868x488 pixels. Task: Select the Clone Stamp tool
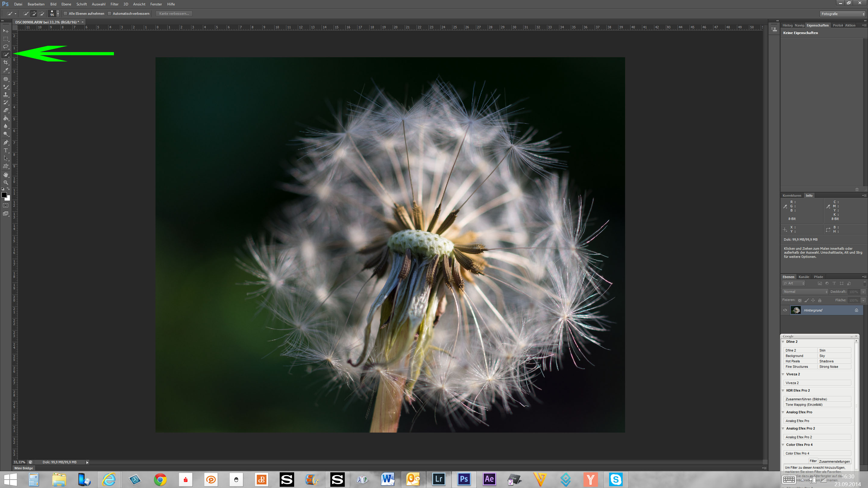pyautogui.click(x=6, y=95)
